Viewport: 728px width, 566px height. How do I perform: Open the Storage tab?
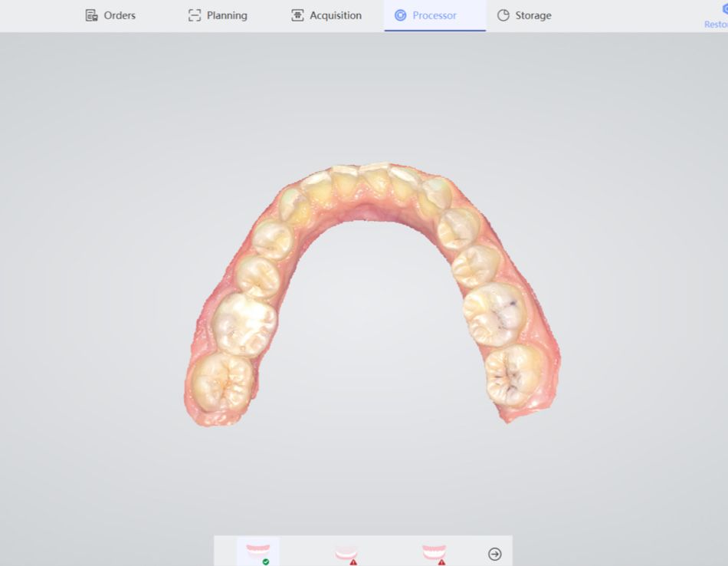pos(524,15)
